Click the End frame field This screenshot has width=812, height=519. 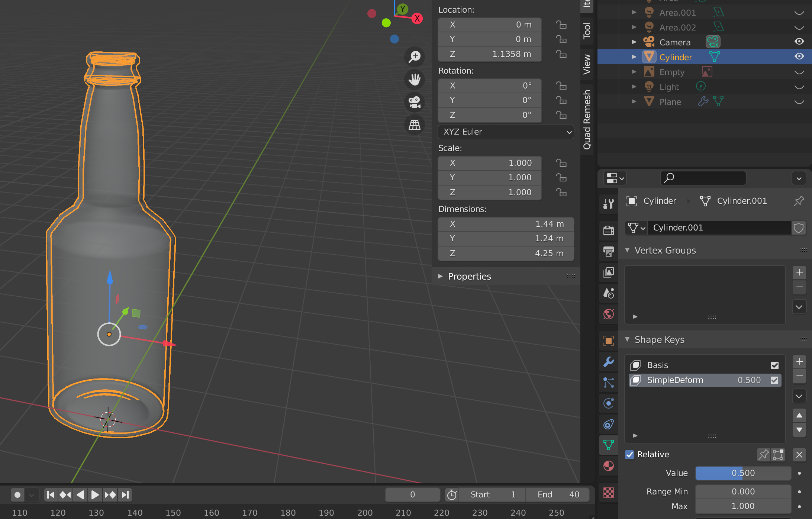click(558, 494)
